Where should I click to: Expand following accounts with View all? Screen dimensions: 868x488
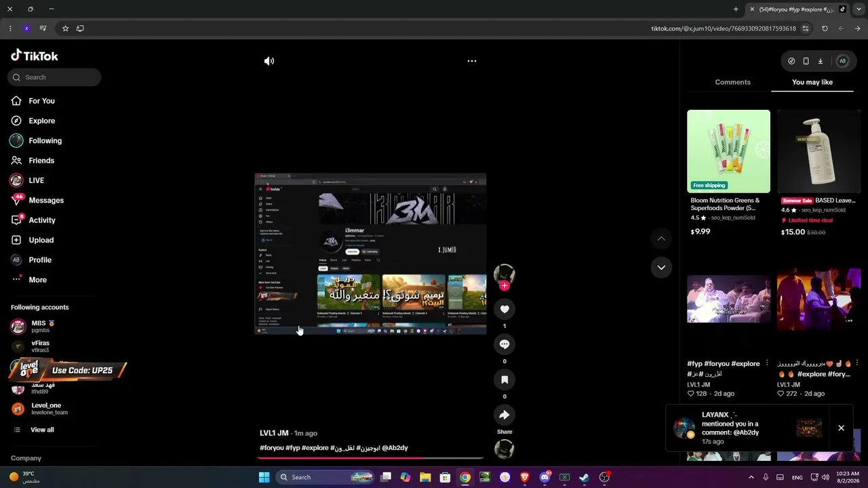pyautogui.click(x=34, y=430)
